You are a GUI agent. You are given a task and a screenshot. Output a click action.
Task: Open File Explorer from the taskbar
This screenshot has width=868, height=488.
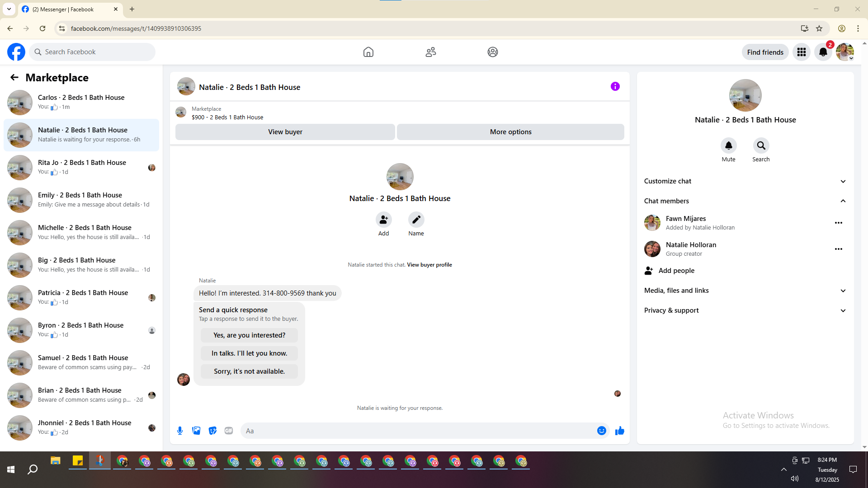tap(55, 461)
